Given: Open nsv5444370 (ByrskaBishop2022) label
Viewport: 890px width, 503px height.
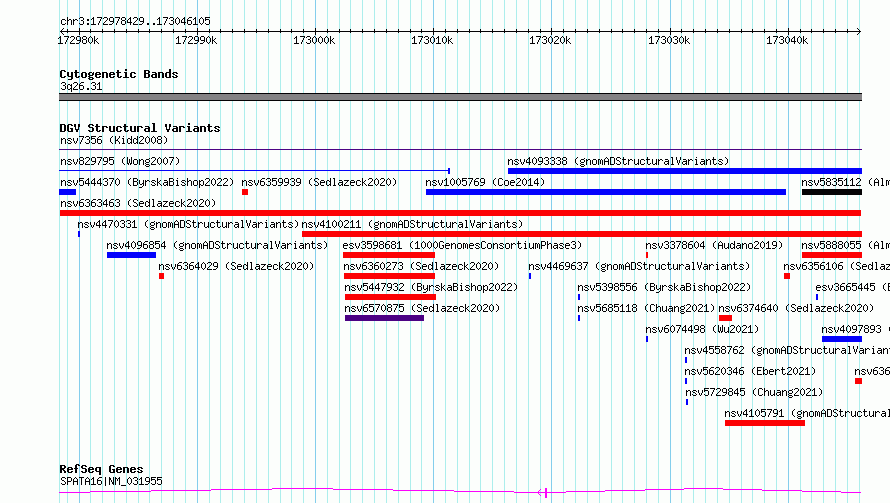Looking at the screenshot, I should [147, 182].
